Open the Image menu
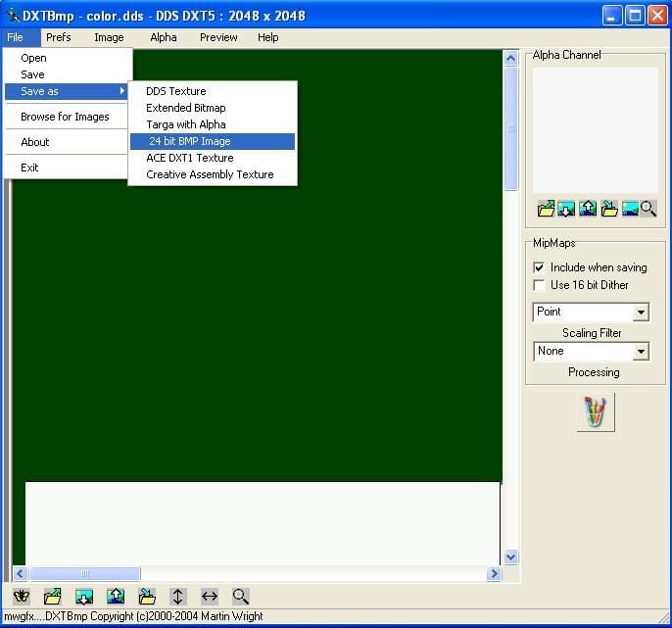Viewport: 672px width, 628px height. point(109,37)
